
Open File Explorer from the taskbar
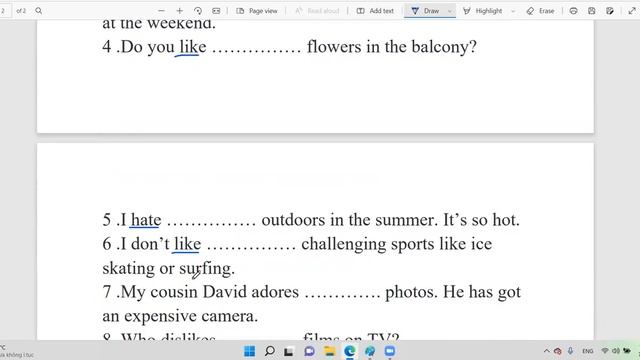(329, 351)
